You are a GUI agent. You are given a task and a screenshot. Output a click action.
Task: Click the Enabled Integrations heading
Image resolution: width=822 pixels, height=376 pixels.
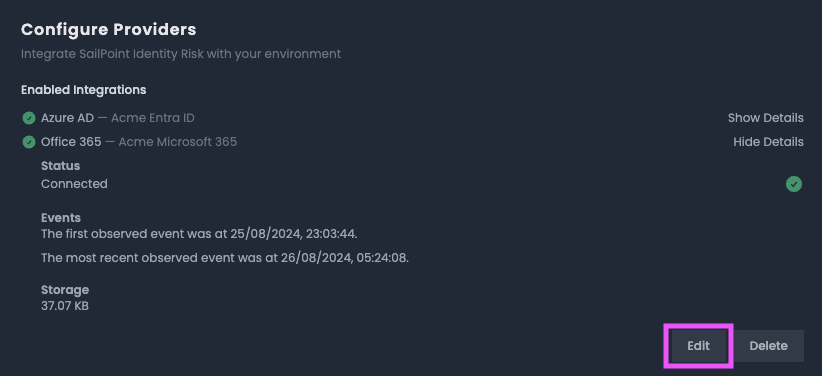(x=83, y=90)
